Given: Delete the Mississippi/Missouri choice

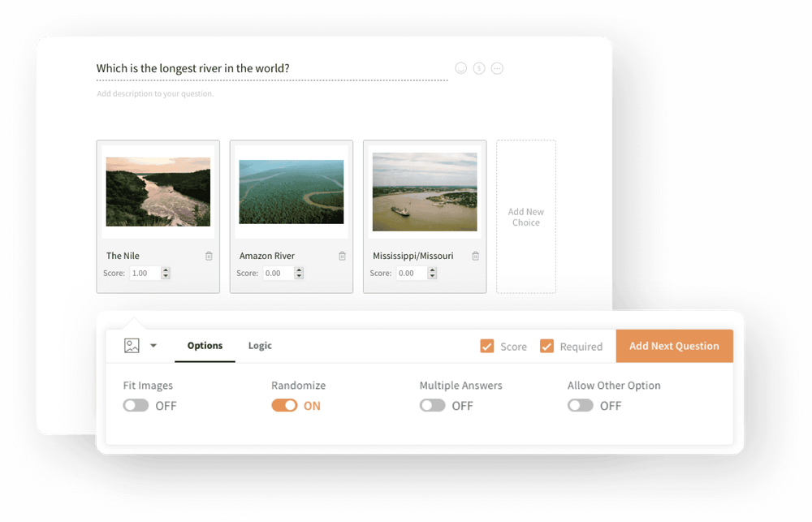Looking at the screenshot, I should point(476,256).
